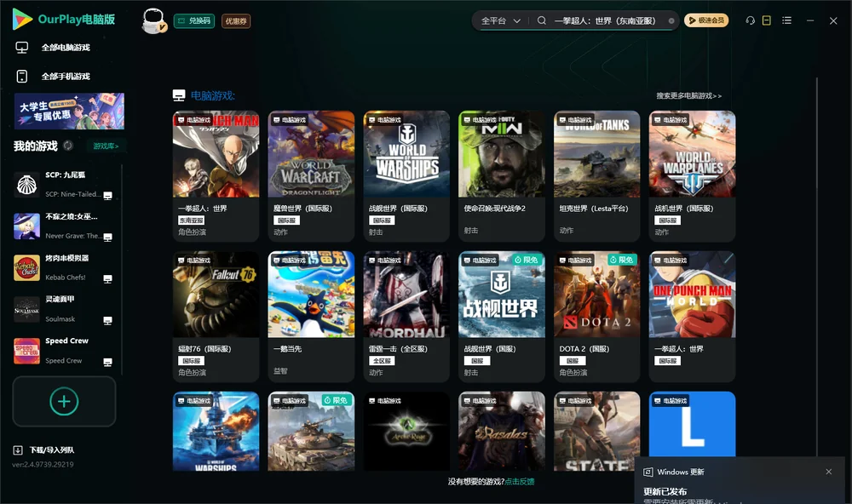Launch 烤肉串模拟器 Kebab Chefs game
Viewport: 852px width, 504px height.
click(x=63, y=267)
